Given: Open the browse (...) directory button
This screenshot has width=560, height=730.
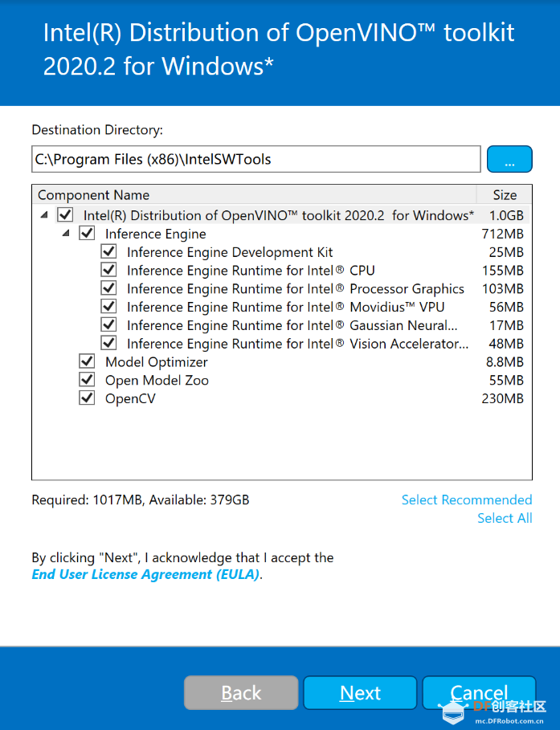Looking at the screenshot, I should (509, 159).
